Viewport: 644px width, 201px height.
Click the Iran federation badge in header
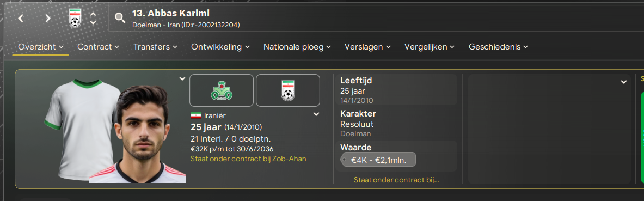coord(75,18)
